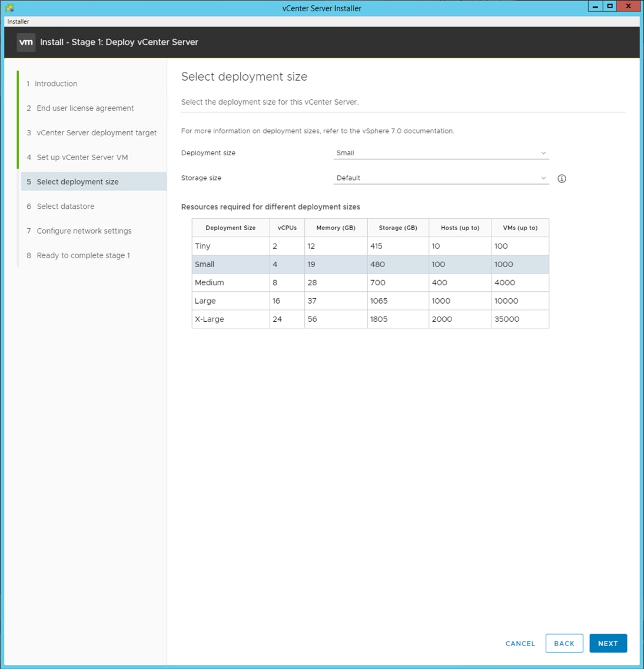This screenshot has width=644, height=669.
Task: Go to vCenter Server deployment target step
Action: click(91, 133)
